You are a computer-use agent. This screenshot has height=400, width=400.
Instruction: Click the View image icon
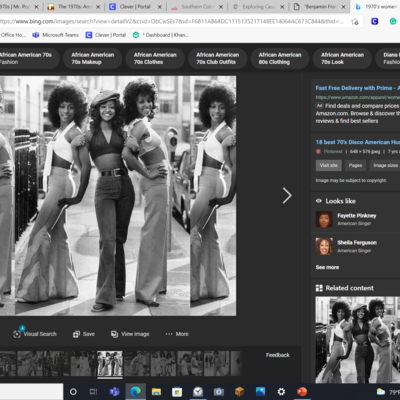click(114, 334)
